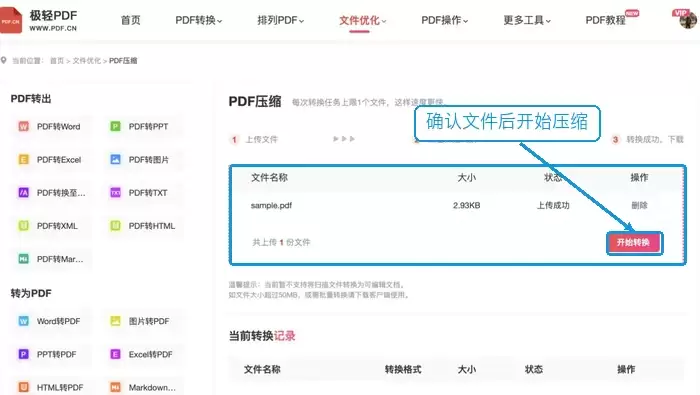This screenshot has width=700, height=395.
Task: Click the 极轻PDF logo icon
Action: (11, 21)
